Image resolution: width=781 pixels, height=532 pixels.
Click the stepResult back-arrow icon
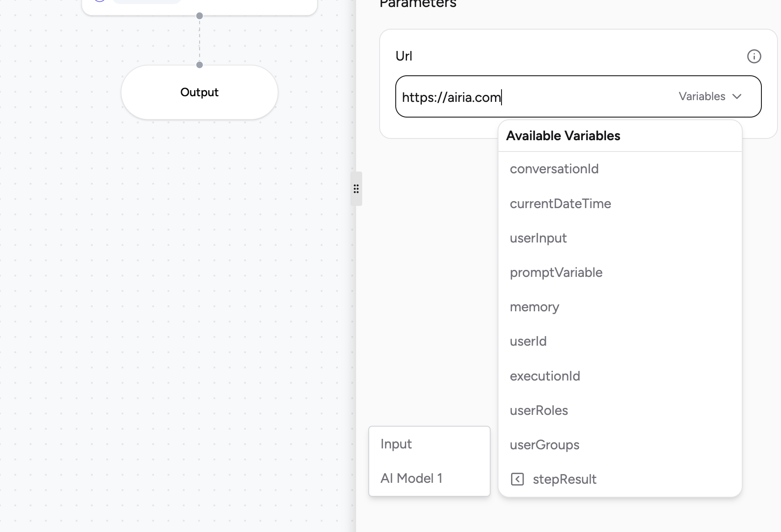[x=517, y=479]
